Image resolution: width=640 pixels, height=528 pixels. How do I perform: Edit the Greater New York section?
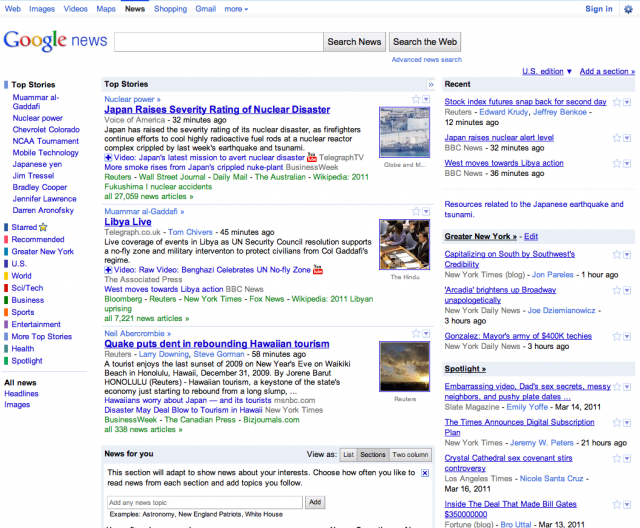click(x=531, y=237)
